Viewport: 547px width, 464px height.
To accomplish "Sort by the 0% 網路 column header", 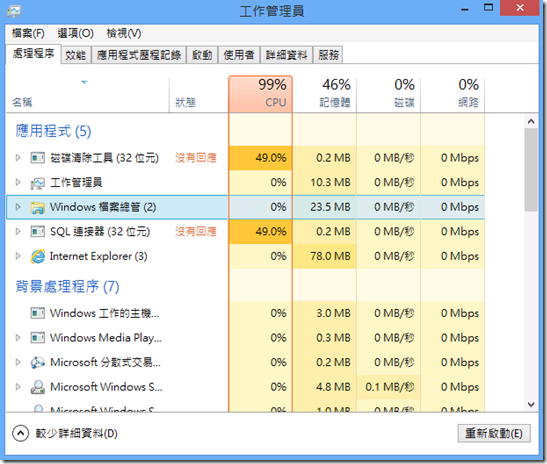I will (x=453, y=95).
